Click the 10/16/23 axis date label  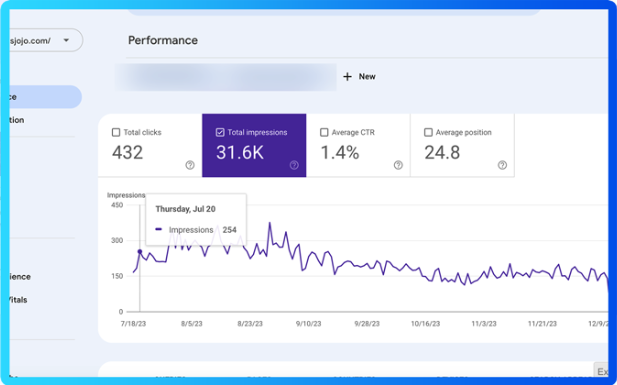tap(425, 324)
